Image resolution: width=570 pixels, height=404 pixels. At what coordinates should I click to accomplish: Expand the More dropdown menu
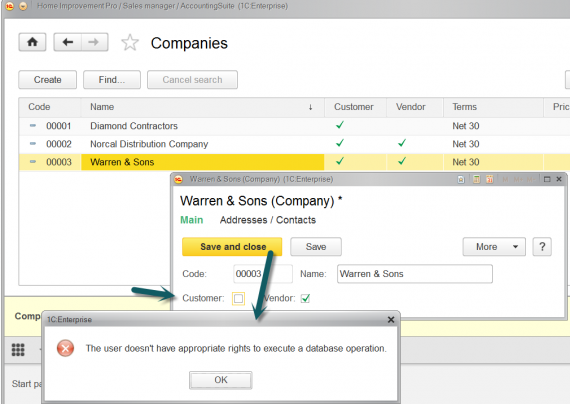[494, 247]
